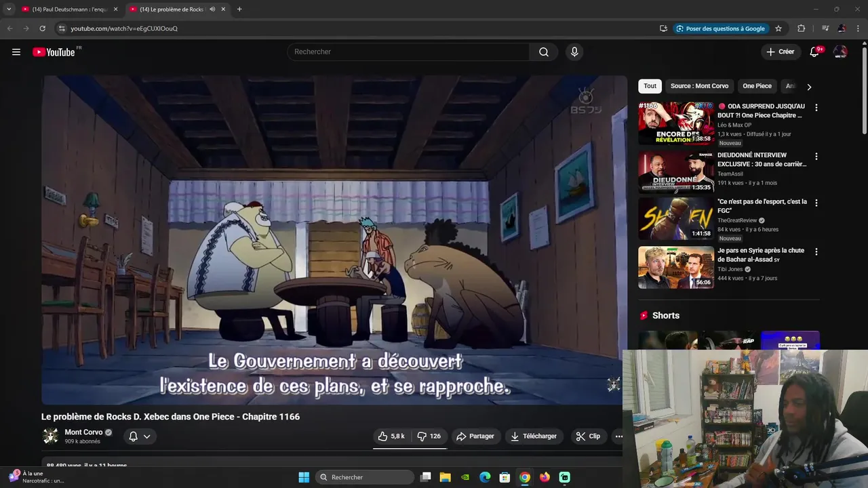
Task: Click the Tibi Jones channel name
Action: pyautogui.click(x=730, y=269)
